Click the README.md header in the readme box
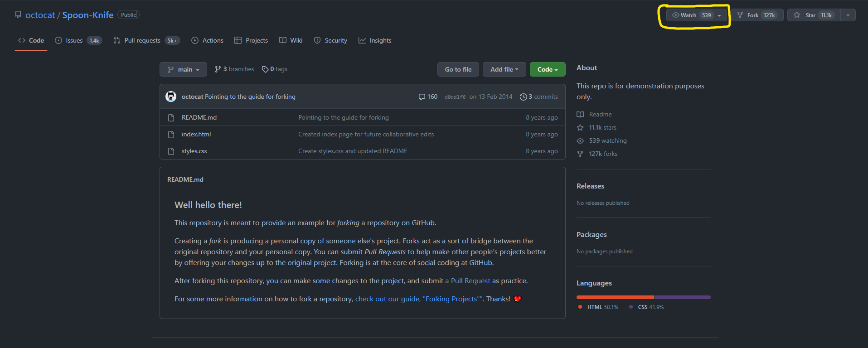The image size is (868, 348). (x=185, y=179)
